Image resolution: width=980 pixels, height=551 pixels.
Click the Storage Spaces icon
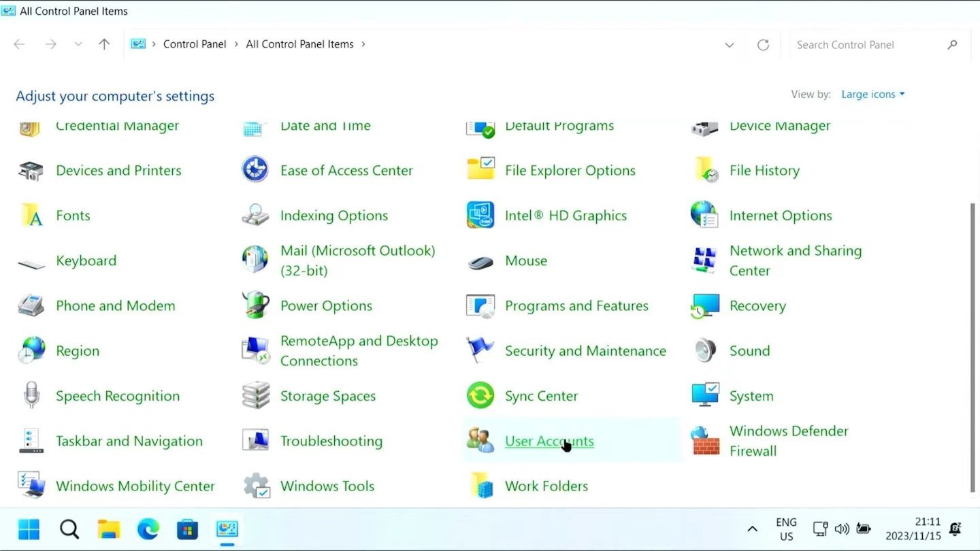pyautogui.click(x=255, y=395)
